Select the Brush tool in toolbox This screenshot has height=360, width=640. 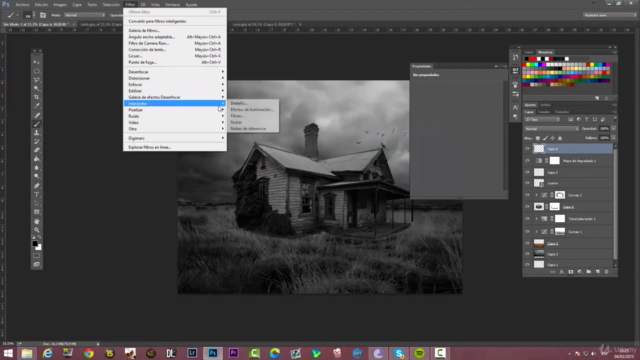[37, 124]
